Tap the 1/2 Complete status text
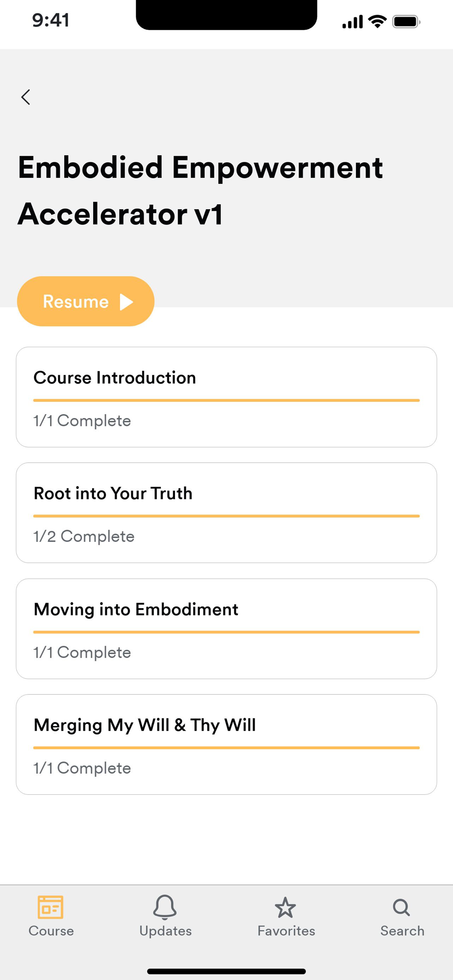The image size is (453, 980). [84, 537]
